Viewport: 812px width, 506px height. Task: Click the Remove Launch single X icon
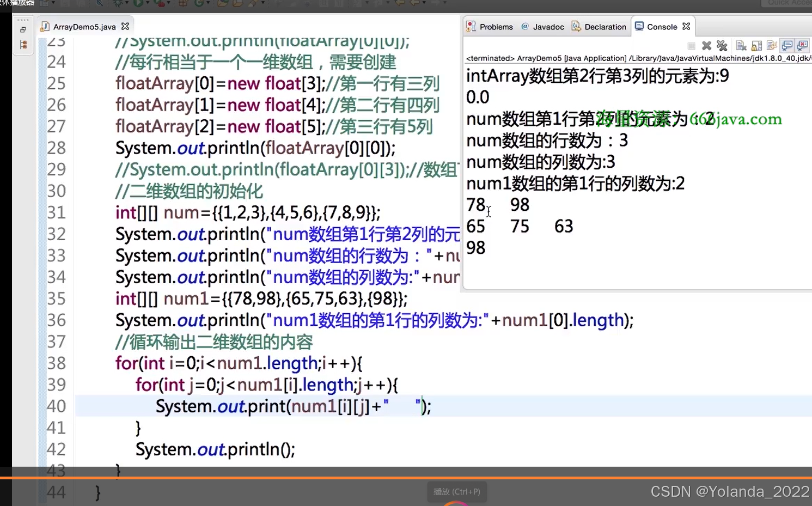[x=706, y=46]
